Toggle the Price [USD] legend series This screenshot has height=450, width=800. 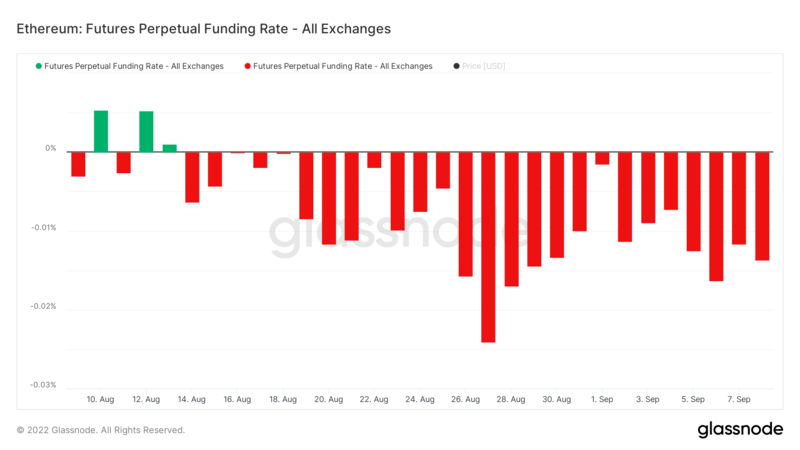(x=486, y=66)
